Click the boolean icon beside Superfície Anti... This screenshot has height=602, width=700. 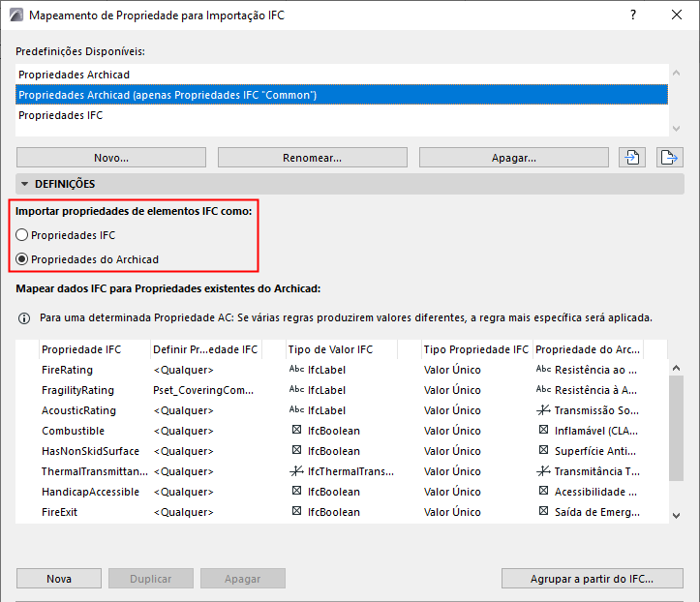(x=543, y=450)
